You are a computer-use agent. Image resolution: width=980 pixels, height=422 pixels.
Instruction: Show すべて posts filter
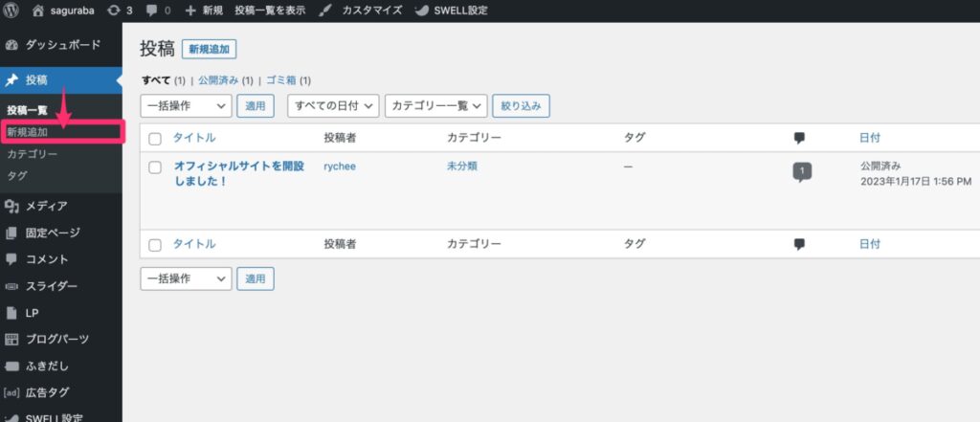pos(156,80)
